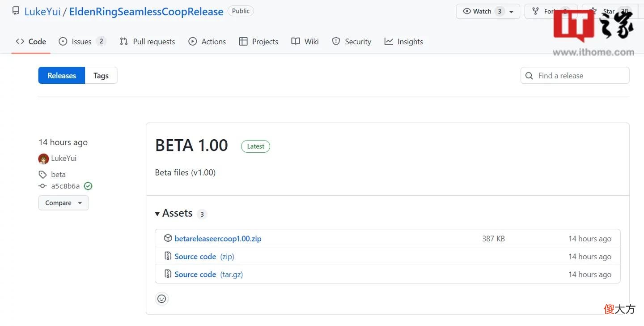Open the Issues tab
644x326 pixels.
pyautogui.click(x=82, y=42)
